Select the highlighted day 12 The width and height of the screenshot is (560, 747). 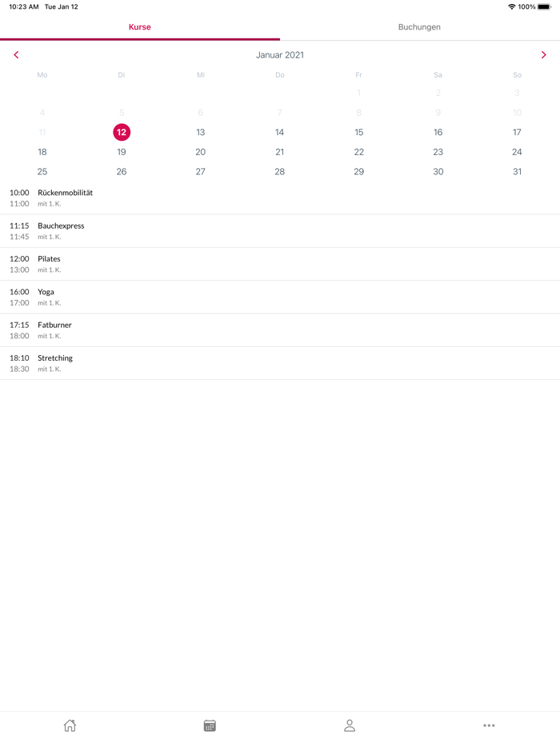pyautogui.click(x=122, y=132)
